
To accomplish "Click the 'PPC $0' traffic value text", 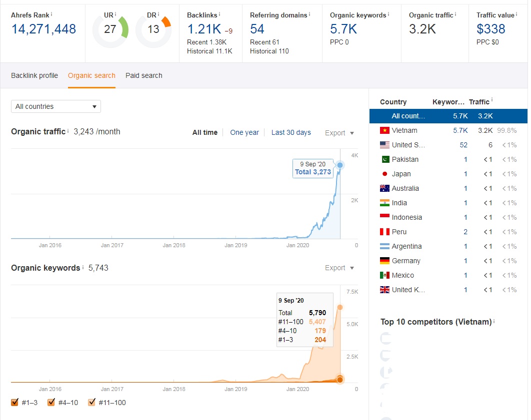I will pos(487,42).
